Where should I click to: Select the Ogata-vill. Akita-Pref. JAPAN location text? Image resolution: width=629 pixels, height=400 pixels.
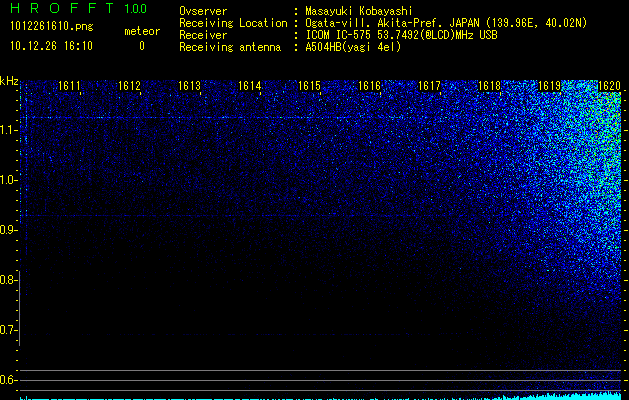(x=446, y=23)
